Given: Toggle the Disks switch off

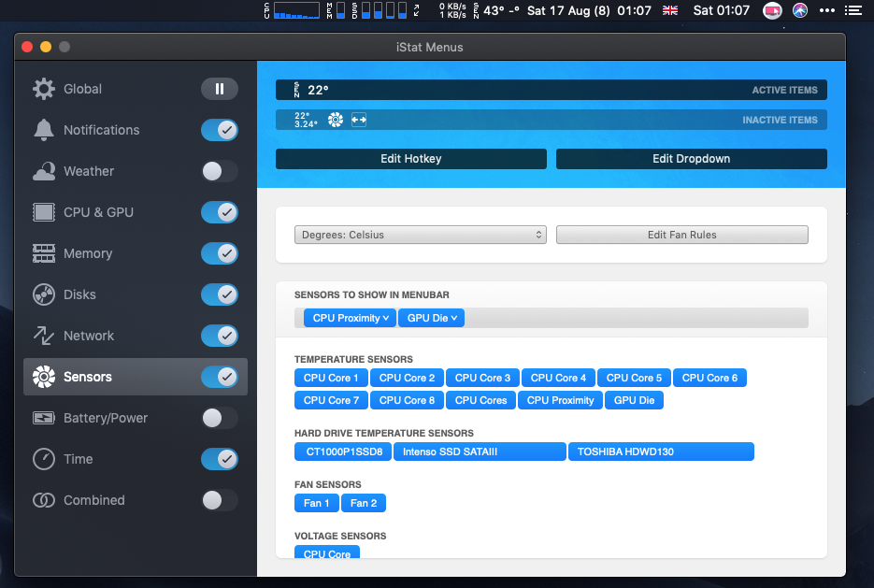Looking at the screenshot, I should [x=220, y=294].
